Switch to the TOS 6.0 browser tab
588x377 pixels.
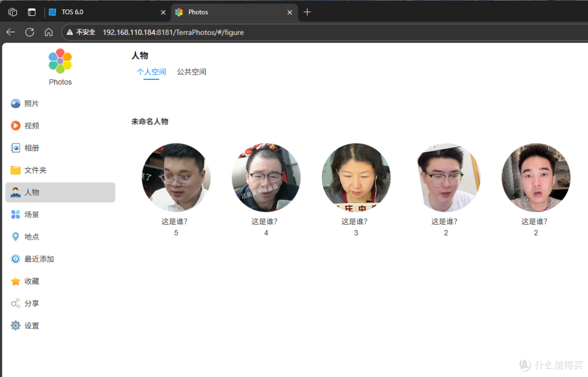coord(107,12)
